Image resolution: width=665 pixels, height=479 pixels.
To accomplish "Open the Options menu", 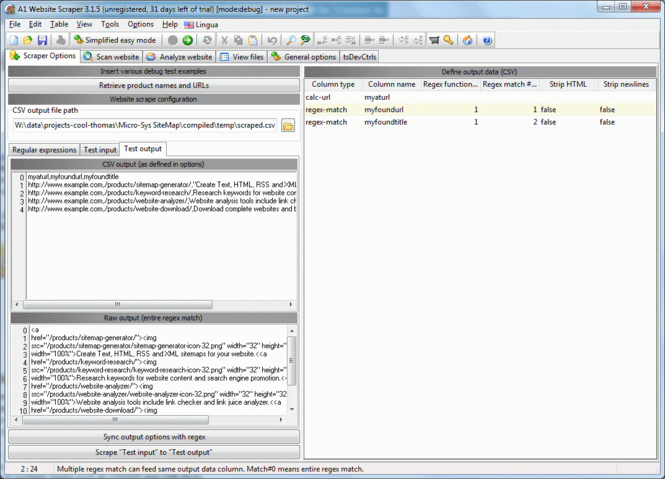I will [140, 24].
